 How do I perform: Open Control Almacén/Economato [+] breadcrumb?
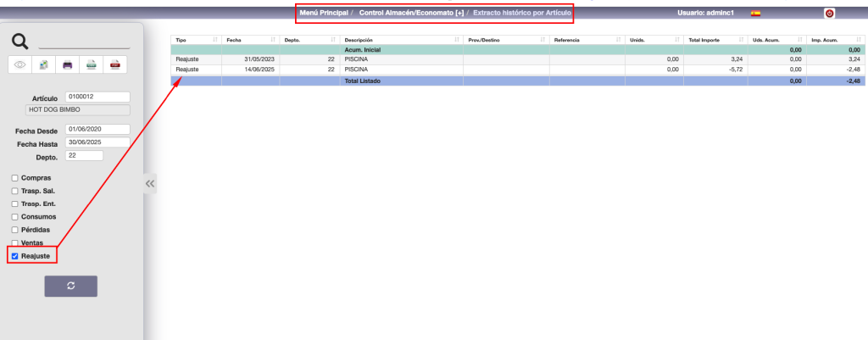pyautogui.click(x=411, y=14)
